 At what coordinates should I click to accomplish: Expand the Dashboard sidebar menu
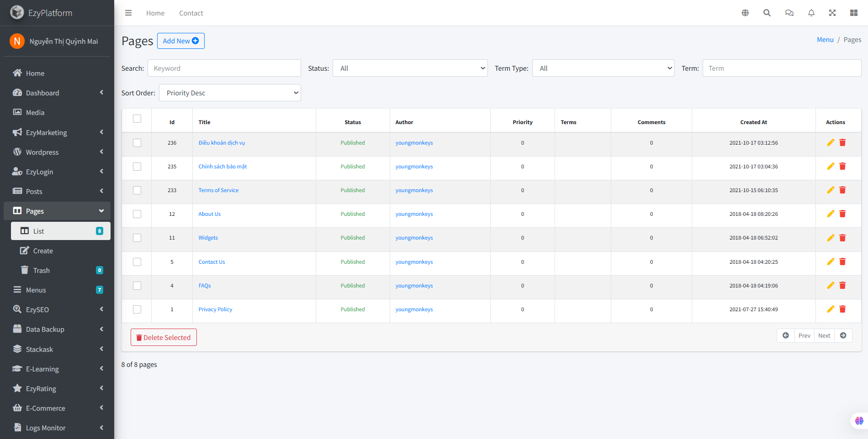[x=57, y=93]
